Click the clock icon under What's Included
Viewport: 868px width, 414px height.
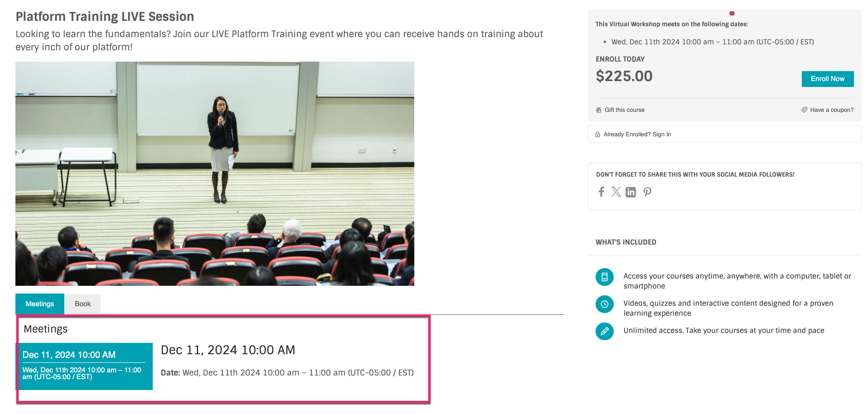(x=605, y=304)
